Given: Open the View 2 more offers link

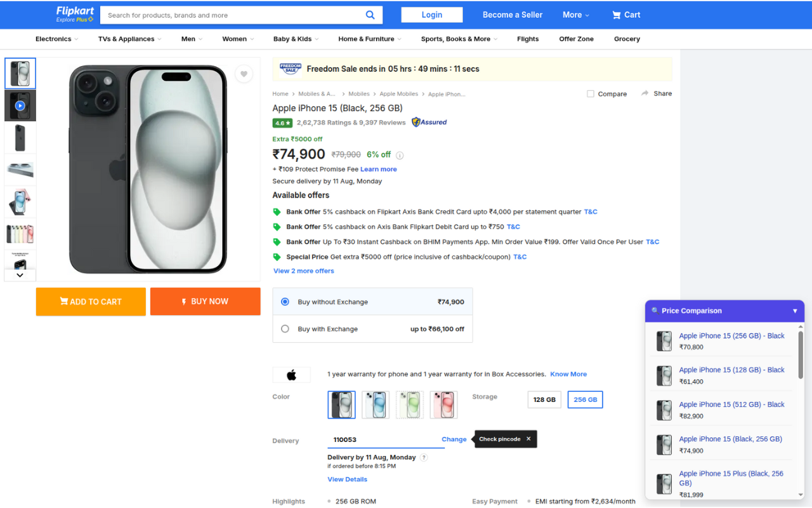Looking at the screenshot, I should [x=303, y=271].
